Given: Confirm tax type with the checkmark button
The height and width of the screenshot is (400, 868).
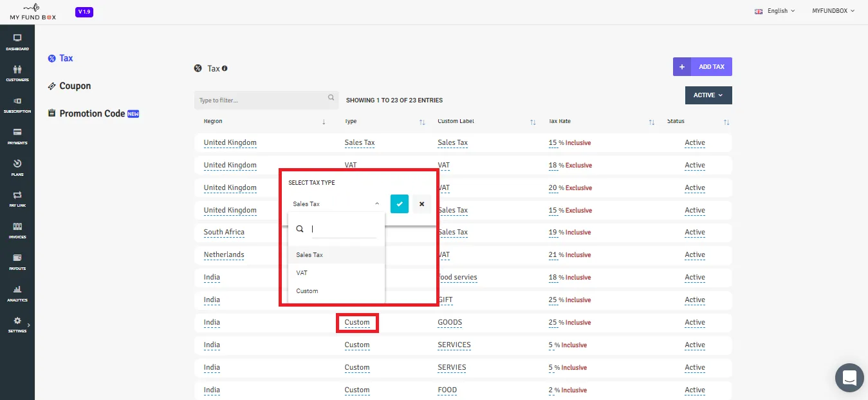Looking at the screenshot, I should (x=400, y=204).
